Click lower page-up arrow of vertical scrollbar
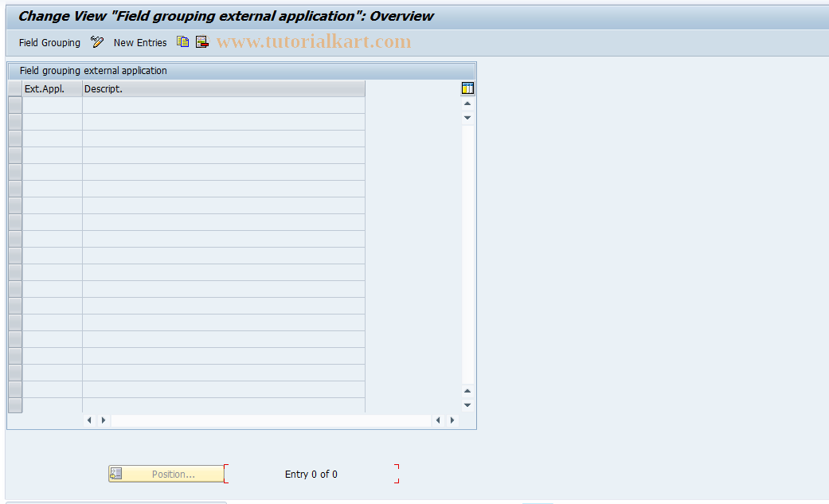The width and height of the screenshot is (829, 504). [x=467, y=391]
